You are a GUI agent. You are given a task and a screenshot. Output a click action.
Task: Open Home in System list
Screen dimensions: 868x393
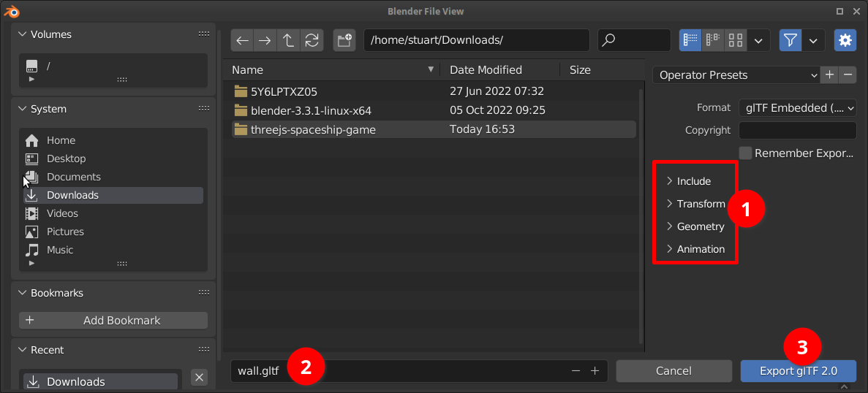point(113,140)
